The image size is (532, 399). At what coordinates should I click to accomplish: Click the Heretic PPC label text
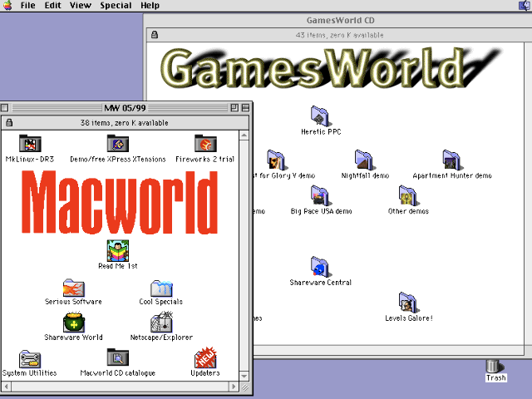click(x=321, y=131)
